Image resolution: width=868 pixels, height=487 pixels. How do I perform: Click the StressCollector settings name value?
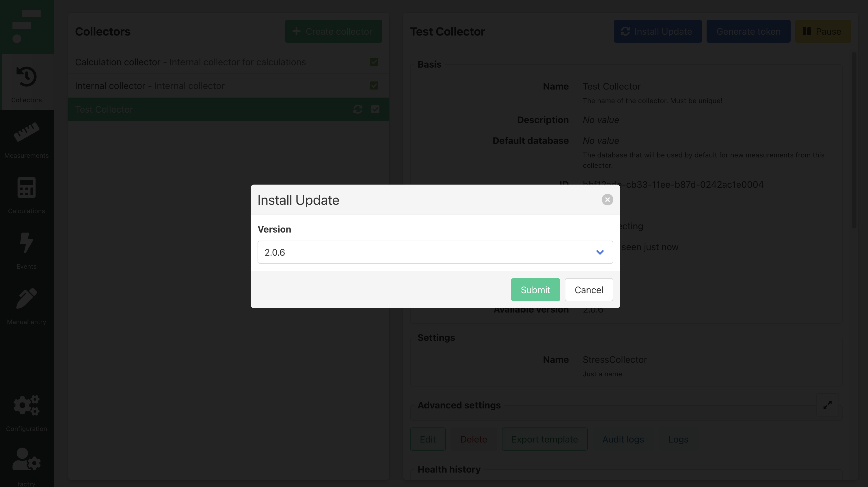click(614, 359)
